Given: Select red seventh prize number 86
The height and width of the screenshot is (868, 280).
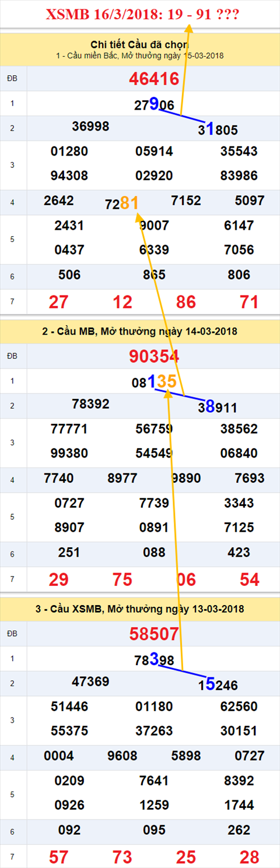Looking at the screenshot, I should [x=186, y=301].
